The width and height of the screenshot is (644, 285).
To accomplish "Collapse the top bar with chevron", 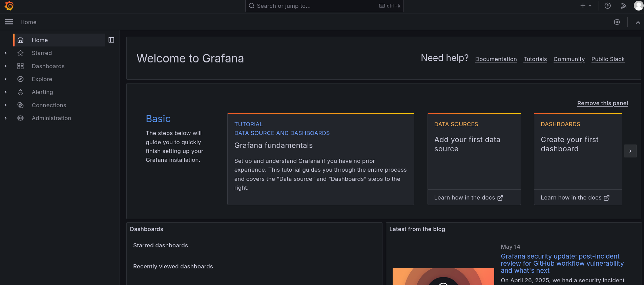I will click(638, 22).
